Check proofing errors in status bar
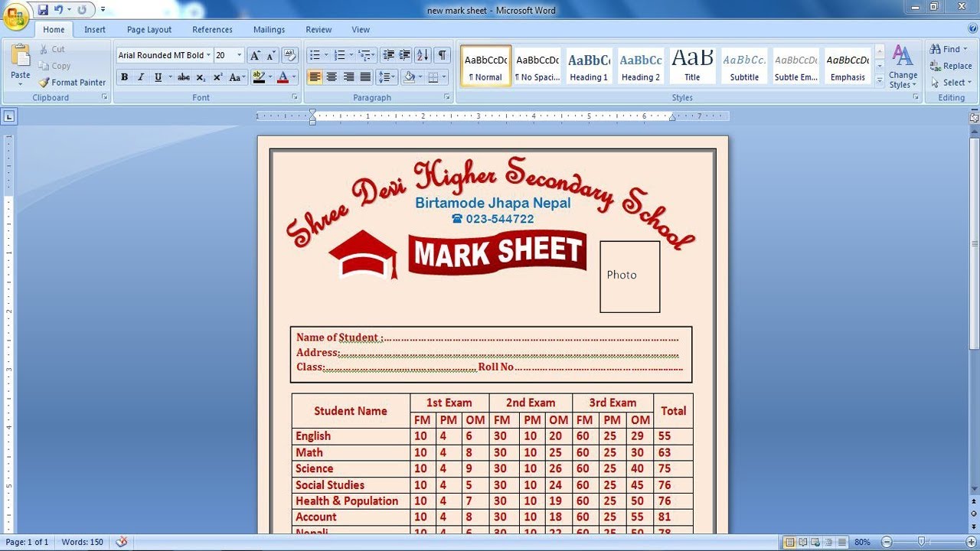The width and height of the screenshot is (980, 551). pyautogui.click(x=121, y=542)
